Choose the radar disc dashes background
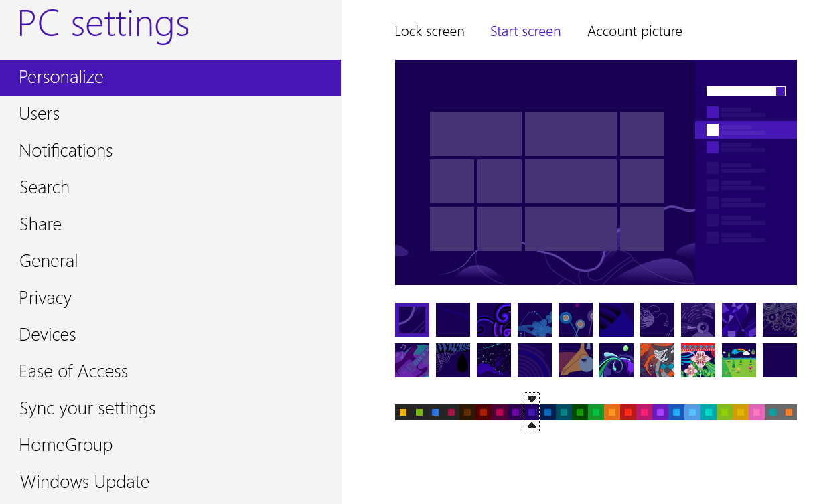The image size is (813, 504). coord(698,319)
